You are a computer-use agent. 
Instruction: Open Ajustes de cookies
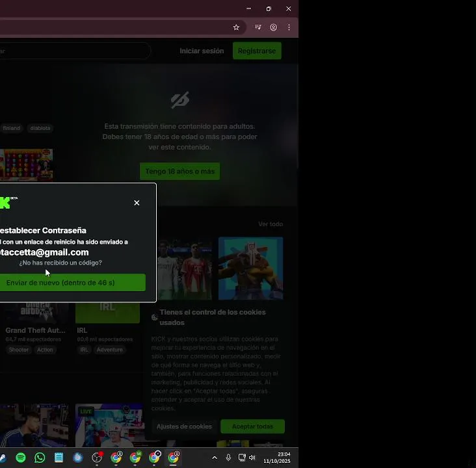(x=184, y=426)
